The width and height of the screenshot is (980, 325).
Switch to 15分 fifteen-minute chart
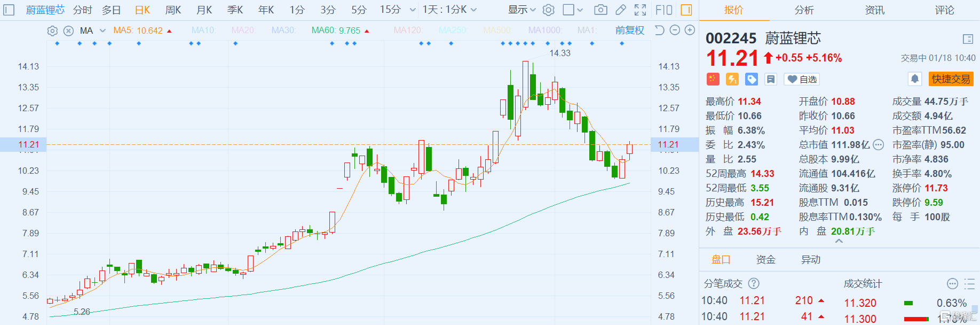(x=390, y=10)
